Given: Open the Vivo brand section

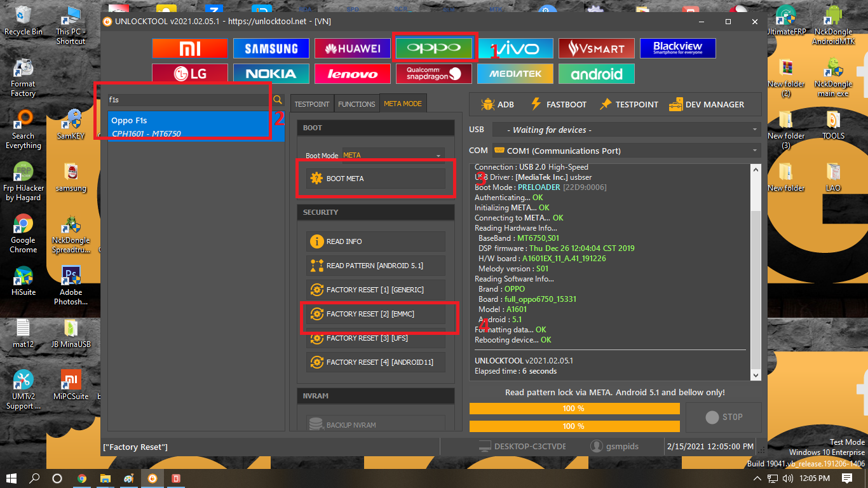Looking at the screenshot, I should coord(515,48).
